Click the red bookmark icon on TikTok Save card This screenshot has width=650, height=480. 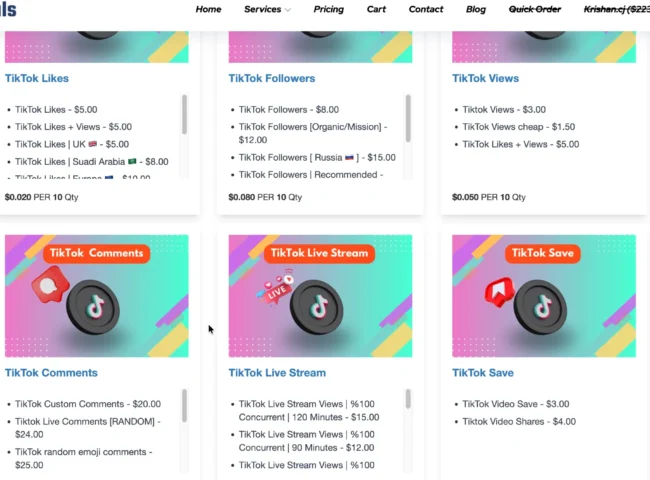tap(499, 290)
